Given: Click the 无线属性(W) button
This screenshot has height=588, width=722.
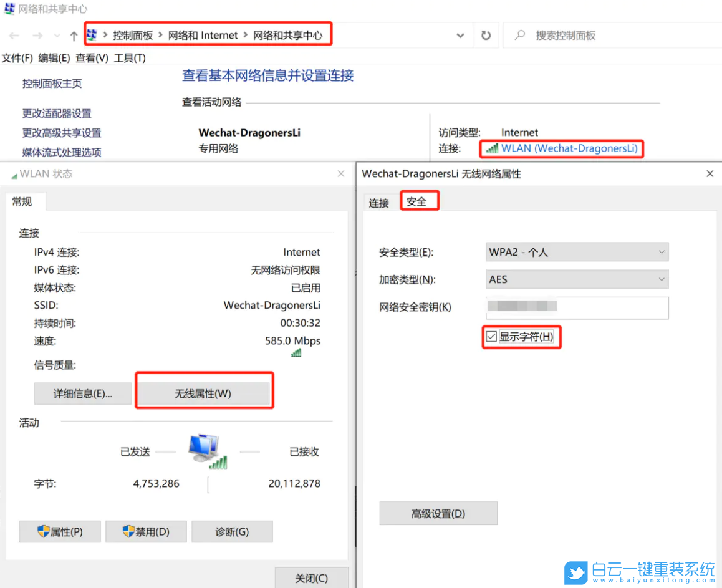Looking at the screenshot, I should coord(204,392).
